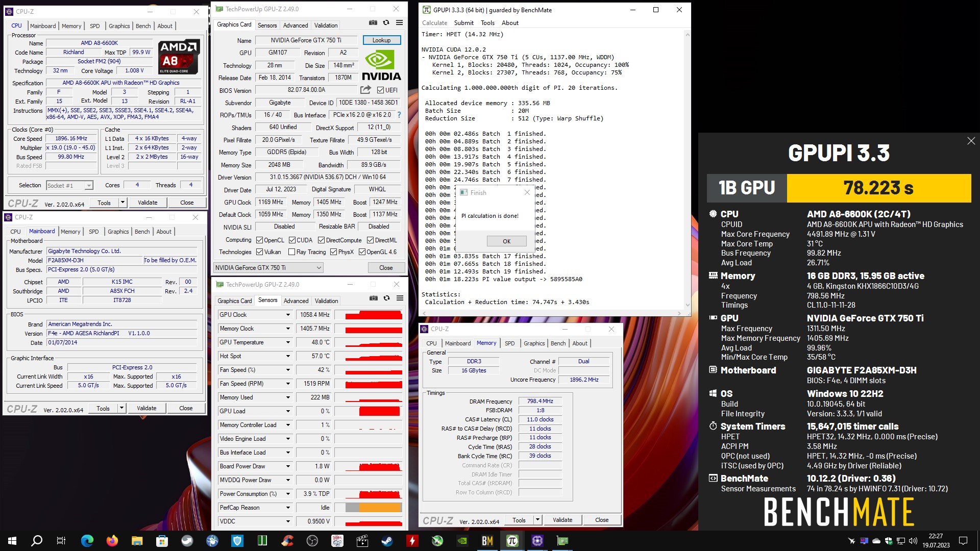The image size is (980, 551).
Task: Open the Submit menu in GPUPI
Action: [x=463, y=23]
